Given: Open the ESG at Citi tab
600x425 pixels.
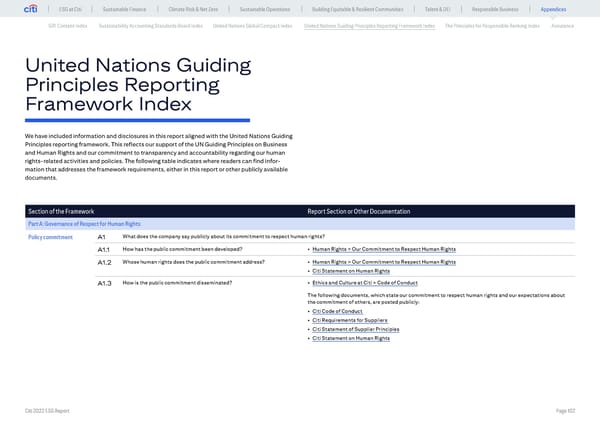Looking at the screenshot, I should coord(71,9).
